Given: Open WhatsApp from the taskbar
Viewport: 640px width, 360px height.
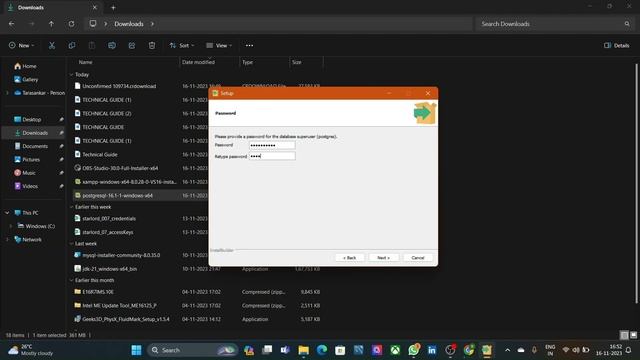Looking at the screenshot, I should click(413, 350).
